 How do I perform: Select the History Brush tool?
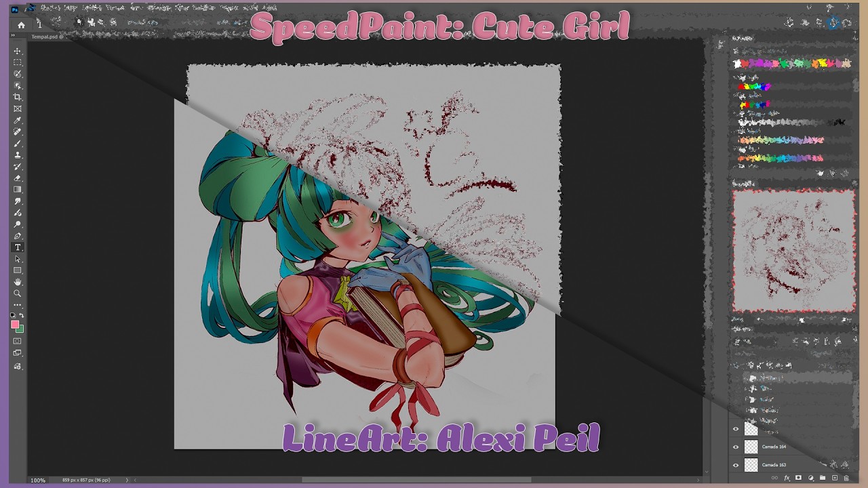18,166
